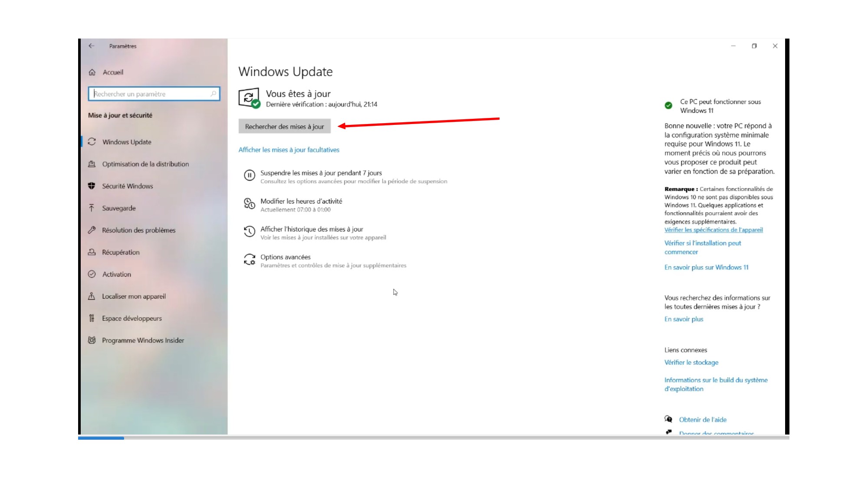868x477 pixels.
Task: Open Optimisation de la distribution section
Action: (145, 164)
